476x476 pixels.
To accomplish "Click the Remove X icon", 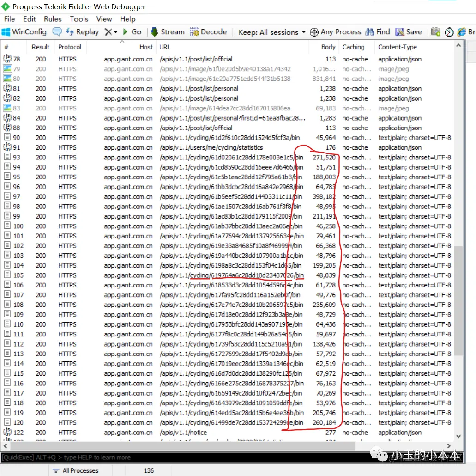I will 108,32.
